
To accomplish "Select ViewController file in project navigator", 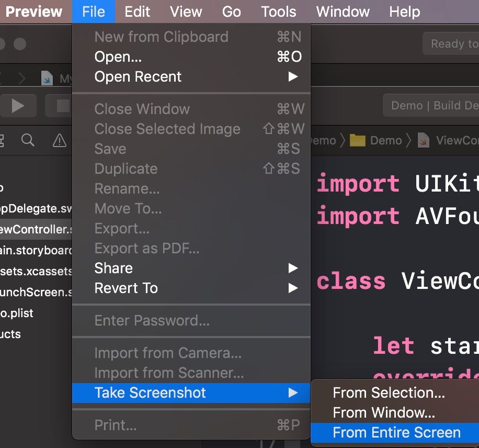I will [36, 229].
